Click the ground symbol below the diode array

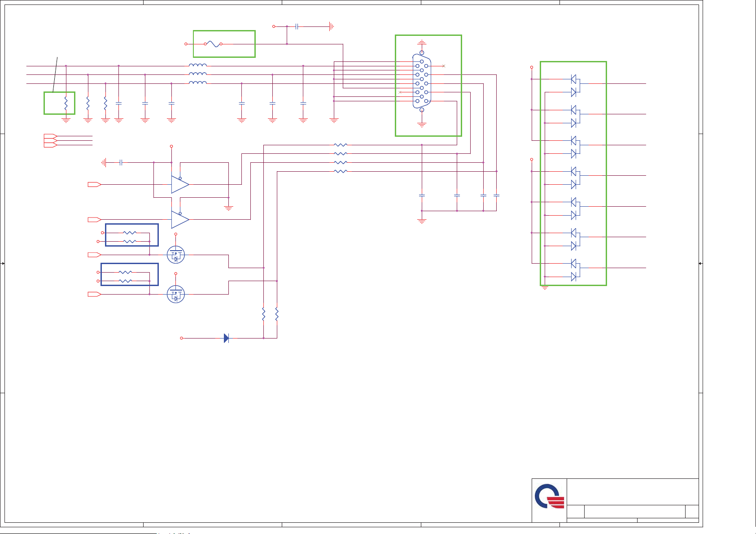point(545,288)
